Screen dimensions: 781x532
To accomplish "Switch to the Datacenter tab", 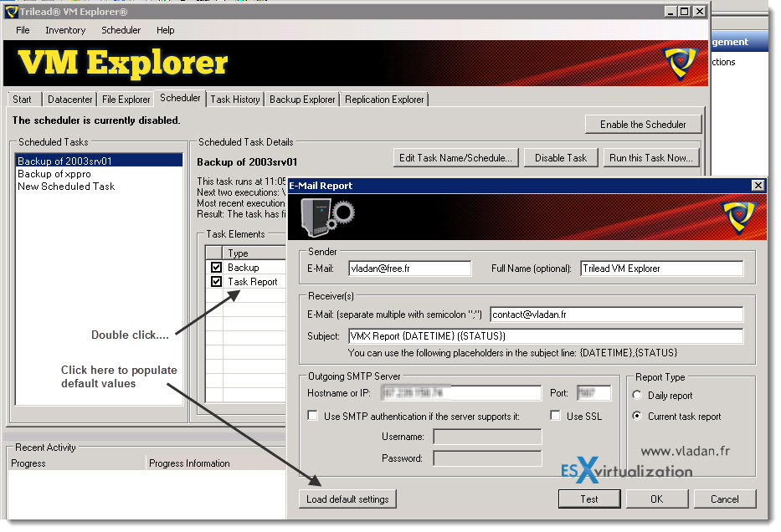I will [69, 99].
